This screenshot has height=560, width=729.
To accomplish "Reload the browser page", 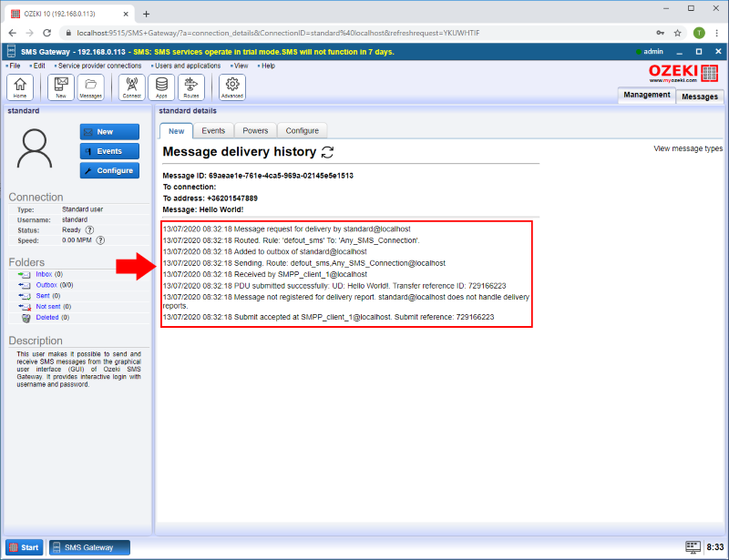I will click(47, 33).
